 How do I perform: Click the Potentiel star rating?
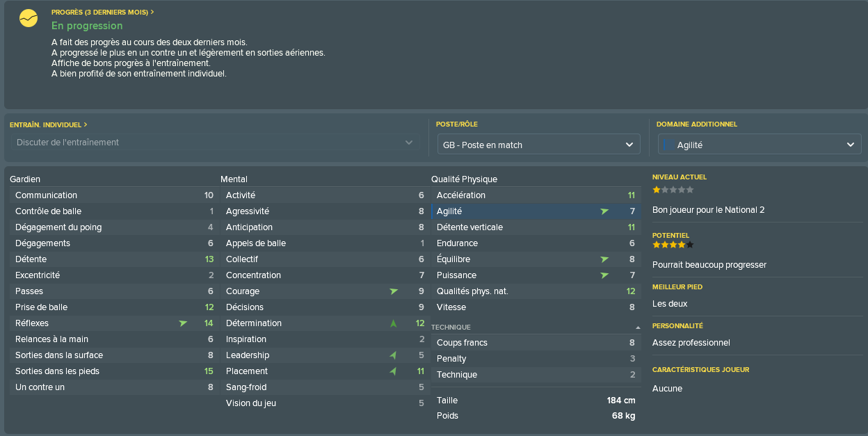(x=673, y=245)
